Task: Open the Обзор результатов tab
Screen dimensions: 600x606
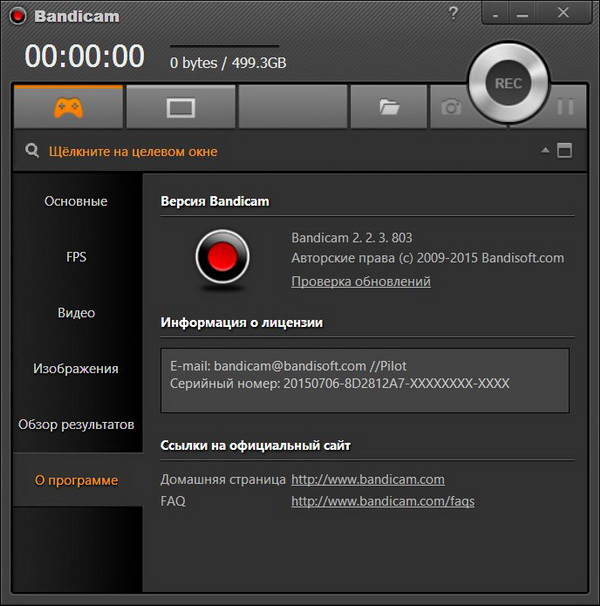Action: point(76,424)
